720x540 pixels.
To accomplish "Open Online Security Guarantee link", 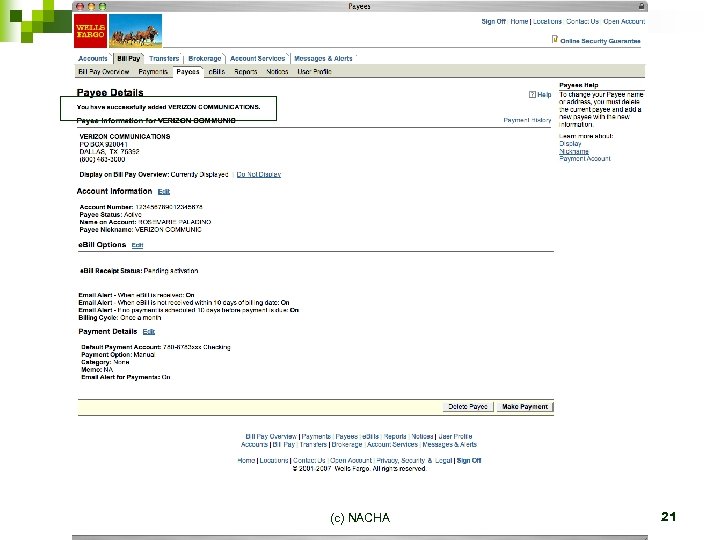I will click(600, 41).
